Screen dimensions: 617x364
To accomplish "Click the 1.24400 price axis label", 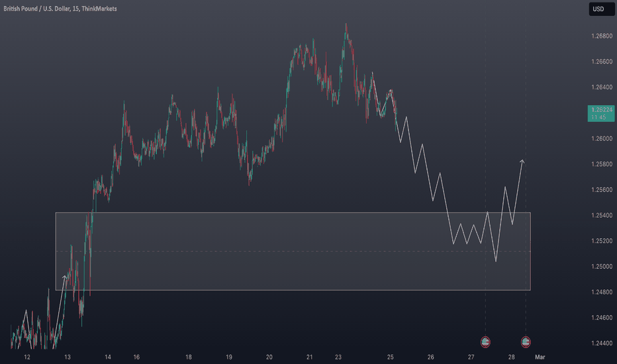I will pos(602,343).
